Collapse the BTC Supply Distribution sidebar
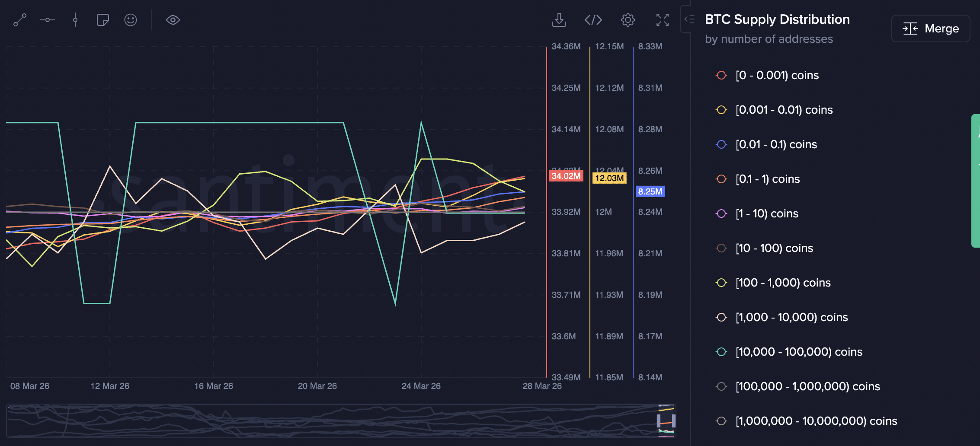980x446 pixels. [691, 19]
